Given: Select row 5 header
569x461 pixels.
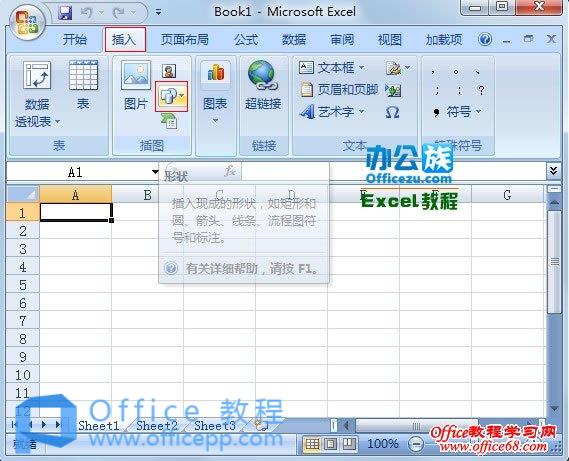Looking at the screenshot, I should (22, 285).
